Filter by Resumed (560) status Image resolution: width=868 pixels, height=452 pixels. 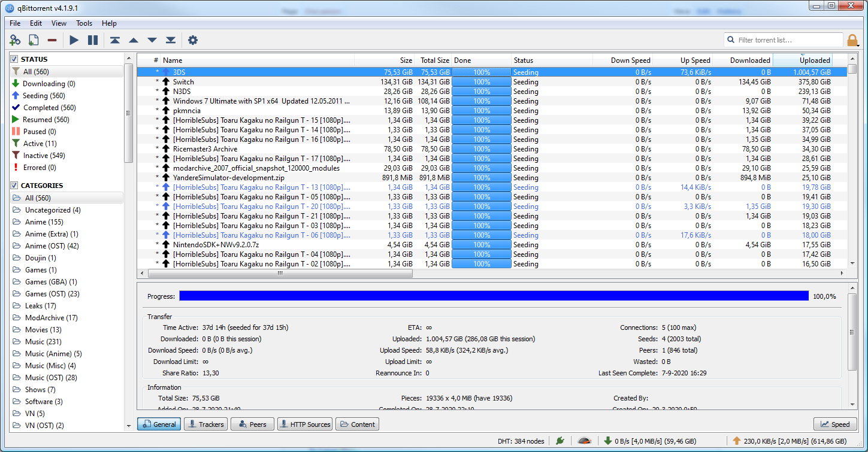[40, 120]
